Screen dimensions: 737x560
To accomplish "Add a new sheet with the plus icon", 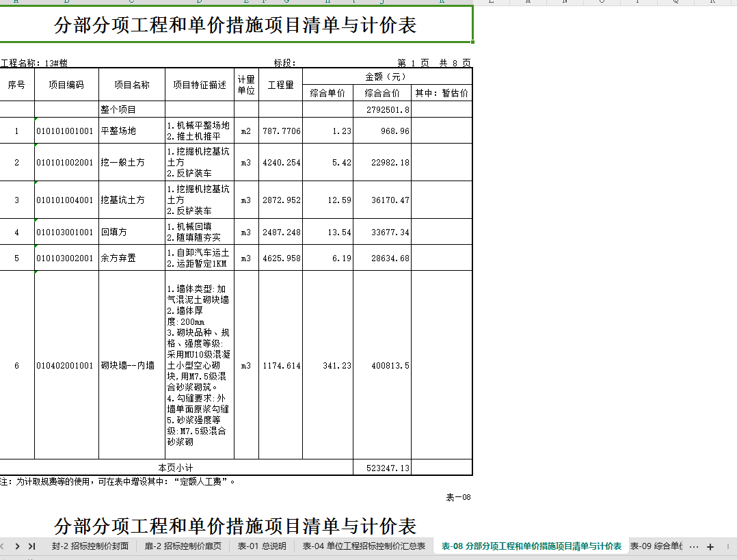I will pos(710,546).
